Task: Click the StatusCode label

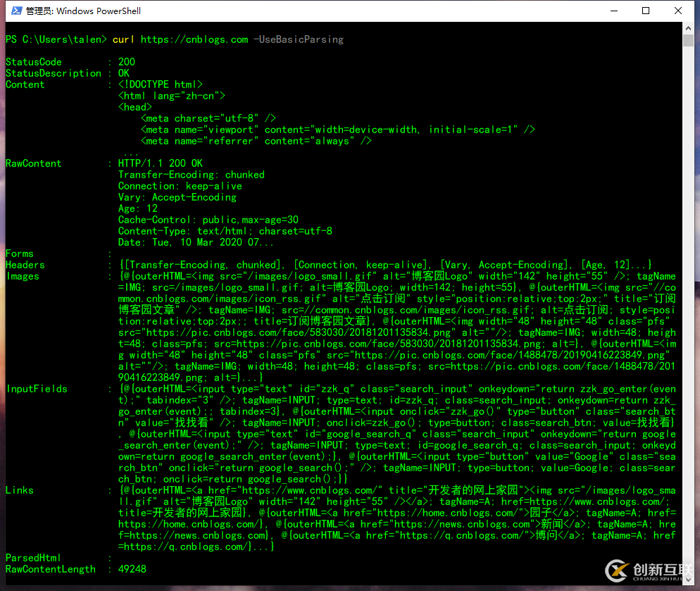Action: (34, 62)
